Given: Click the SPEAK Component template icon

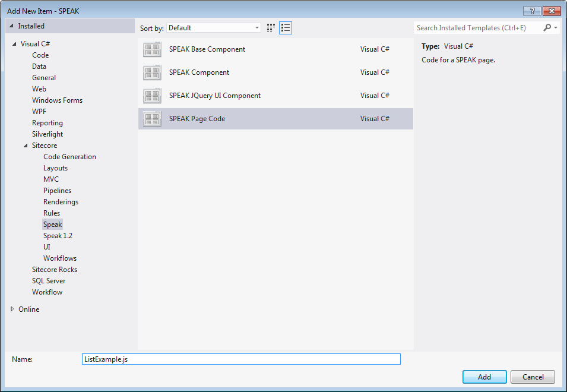Looking at the screenshot, I should coord(152,73).
